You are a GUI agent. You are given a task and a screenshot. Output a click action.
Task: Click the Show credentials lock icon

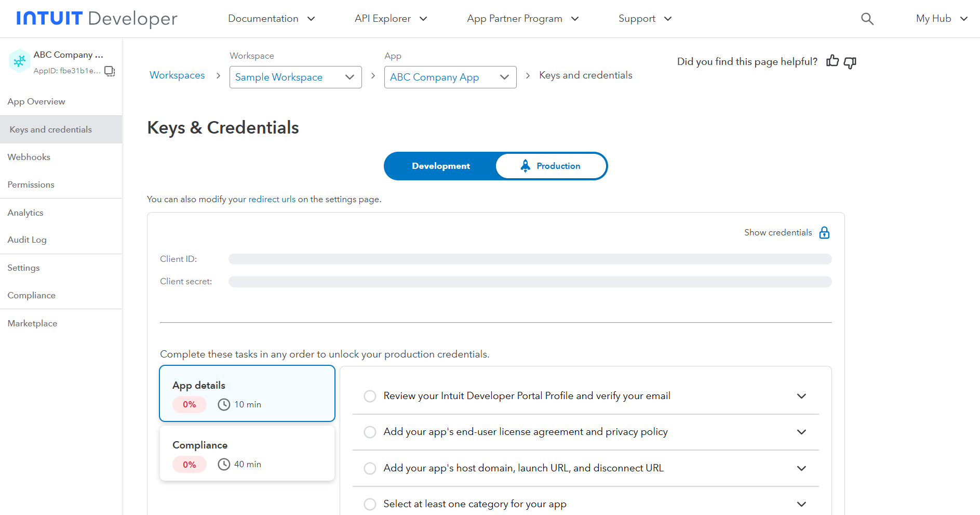[x=824, y=233]
